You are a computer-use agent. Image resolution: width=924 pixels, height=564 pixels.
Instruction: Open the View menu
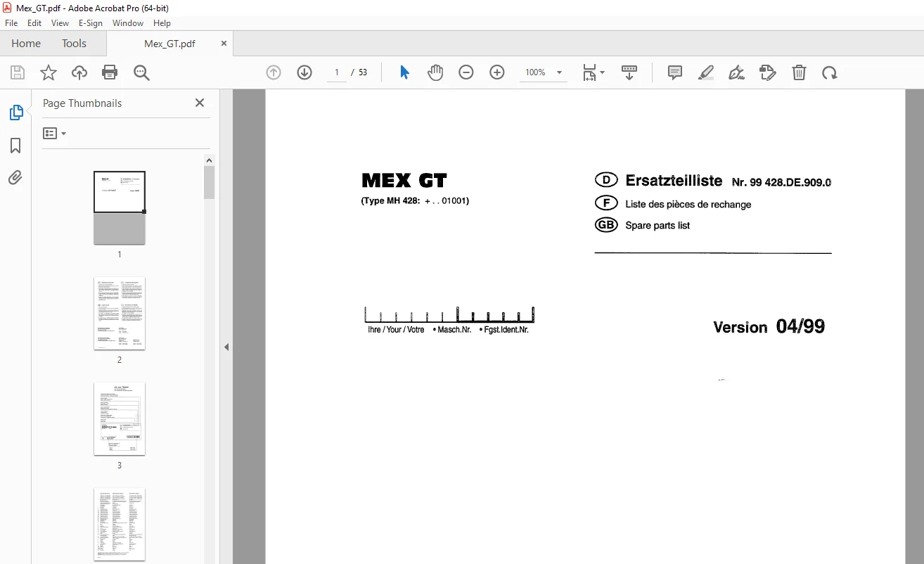[x=60, y=23]
